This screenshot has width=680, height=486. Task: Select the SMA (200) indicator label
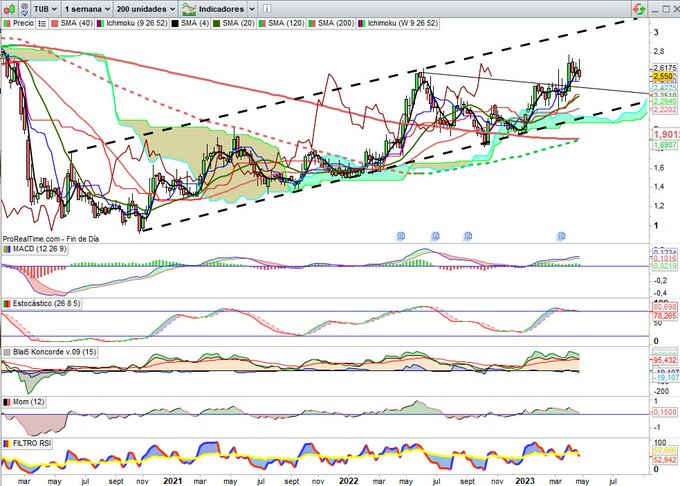pos(336,23)
